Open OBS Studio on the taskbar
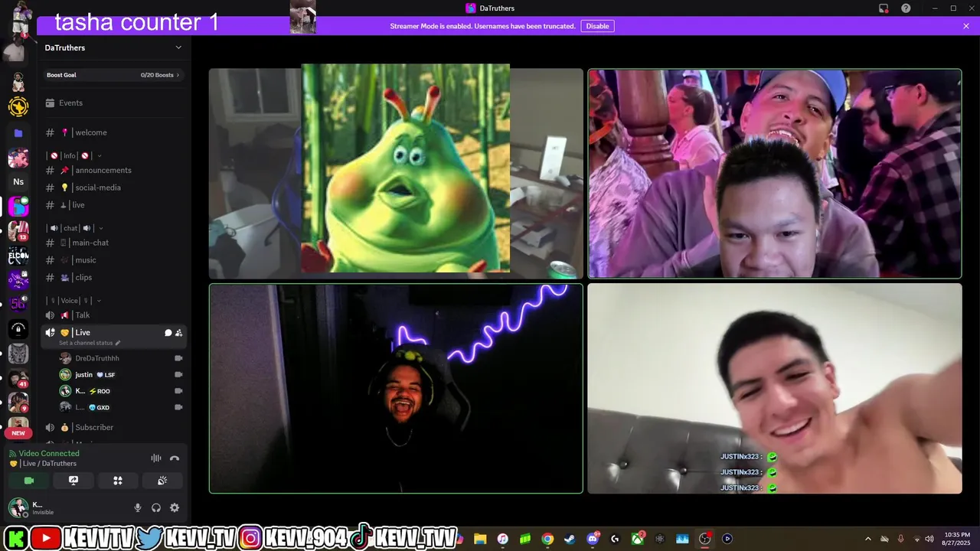 click(x=705, y=539)
